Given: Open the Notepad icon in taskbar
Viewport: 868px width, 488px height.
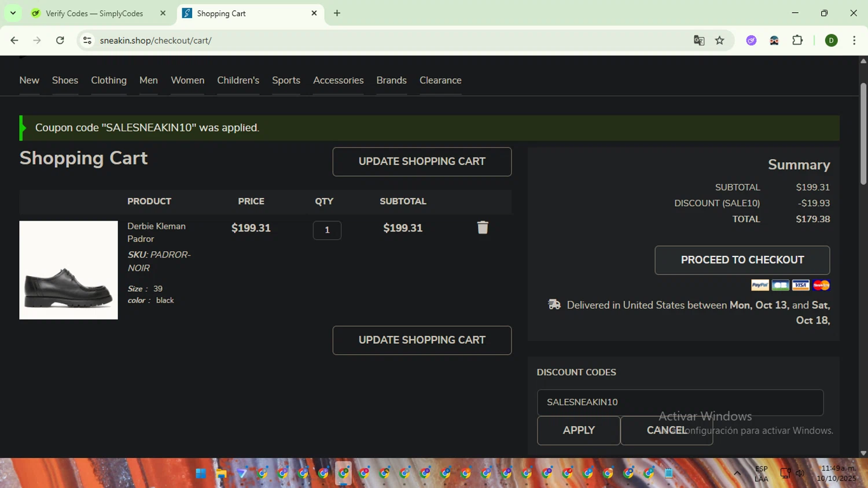Looking at the screenshot, I should (669, 474).
